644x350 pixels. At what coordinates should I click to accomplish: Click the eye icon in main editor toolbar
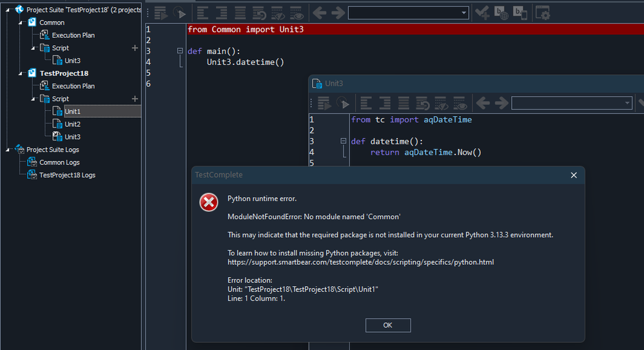[x=297, y=12]
